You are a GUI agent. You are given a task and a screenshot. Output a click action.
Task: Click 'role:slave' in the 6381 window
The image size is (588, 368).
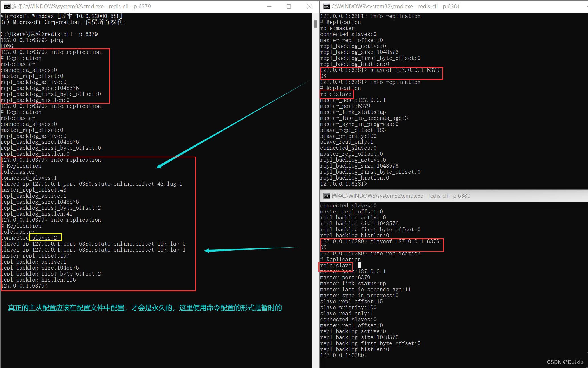tap(336, 94)
